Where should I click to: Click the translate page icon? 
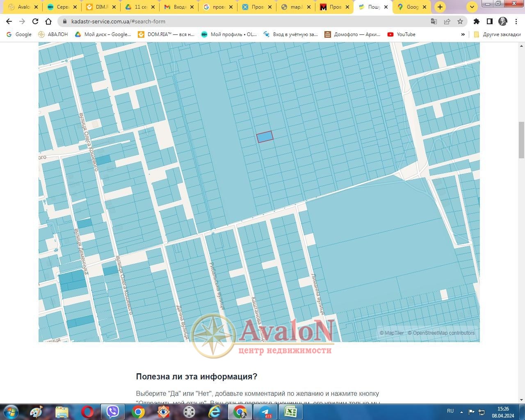pos(434,21)
